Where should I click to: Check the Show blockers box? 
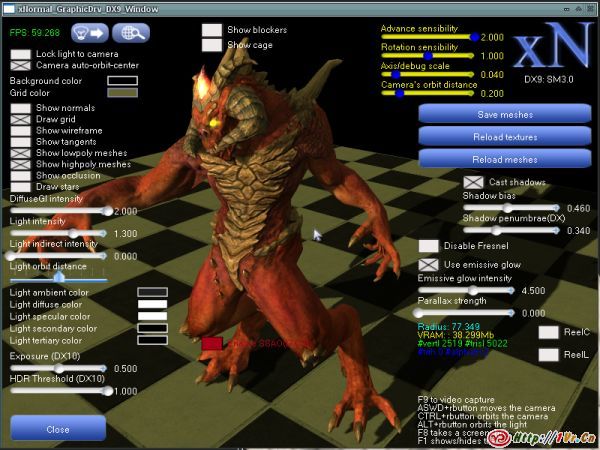[x=212, y=30]
